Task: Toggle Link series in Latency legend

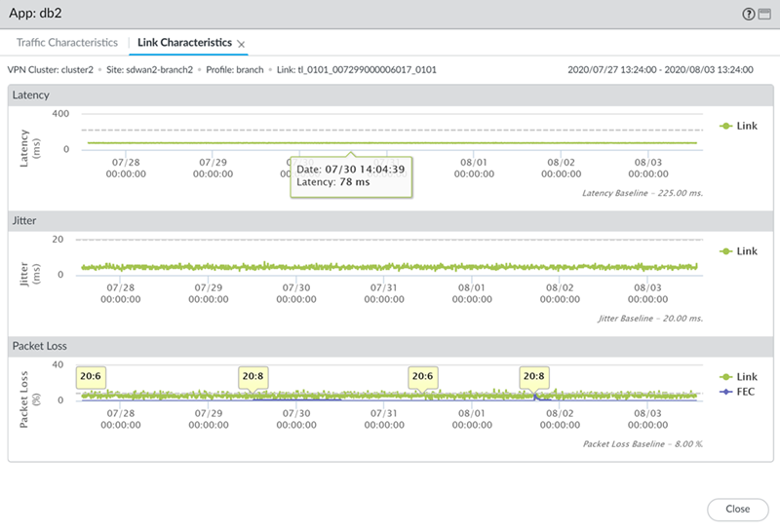Action: click(x=738, y=126)
